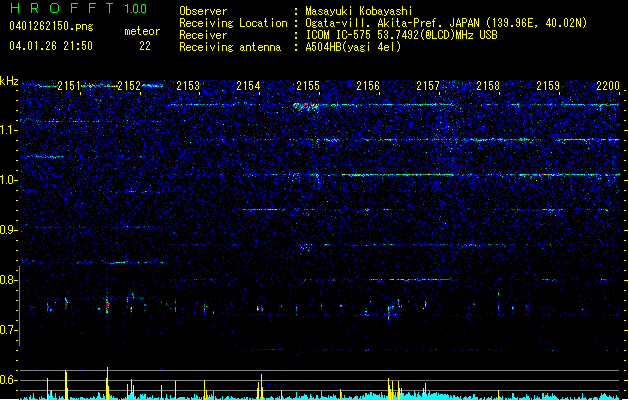Click the meteor count value 22
The image size is (629, 400).
click(145, 46)
